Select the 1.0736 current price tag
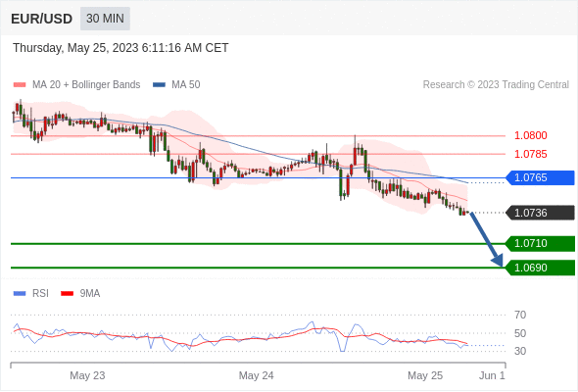The image size is (578, 392). [x=540, y=213]
